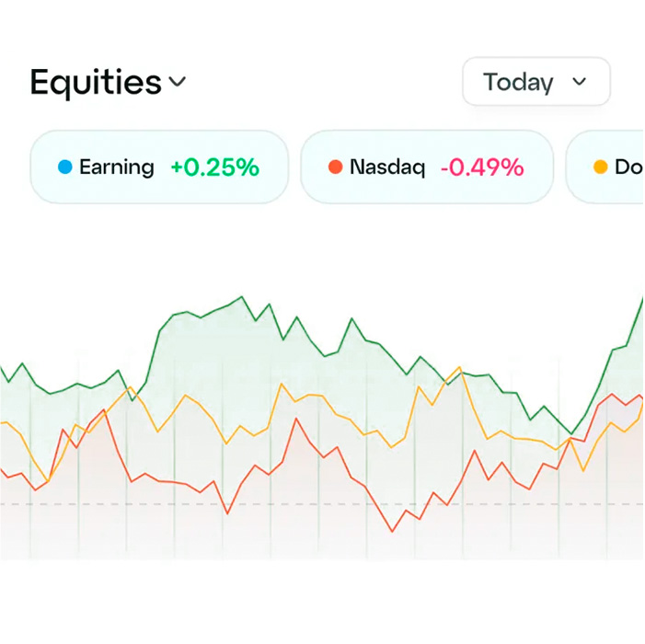Toggle the Nasdaq series chip
Viewport: 645px width, 644px height.
(x=427, y=167)
